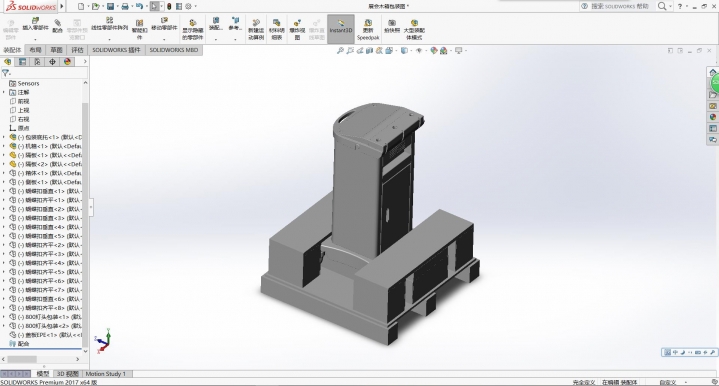The image size is (719, 386).
Task: Toggle the selection arrow tool in toolbar
Action: pyautogui.click(x=155, y=6)
